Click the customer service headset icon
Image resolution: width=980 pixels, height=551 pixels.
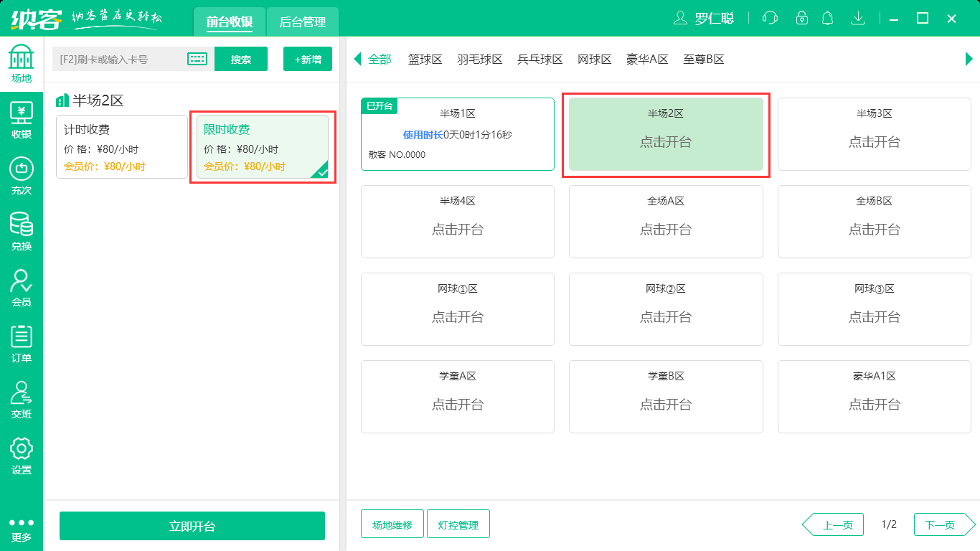770,19
